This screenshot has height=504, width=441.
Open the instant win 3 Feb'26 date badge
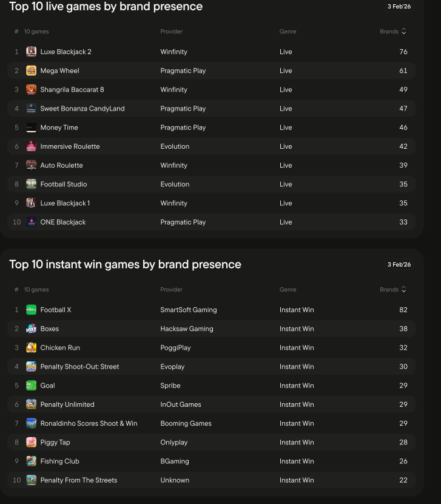(x=399, y=265)
